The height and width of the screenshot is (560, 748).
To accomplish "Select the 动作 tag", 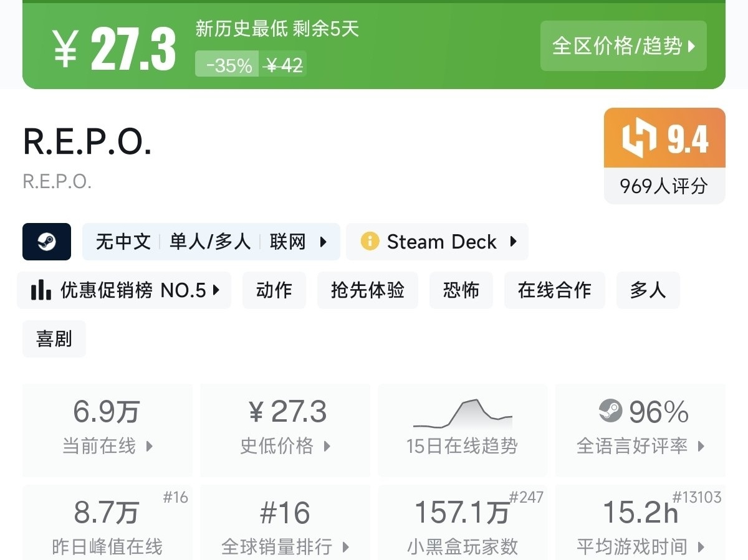I will click(x=274, y=290).
